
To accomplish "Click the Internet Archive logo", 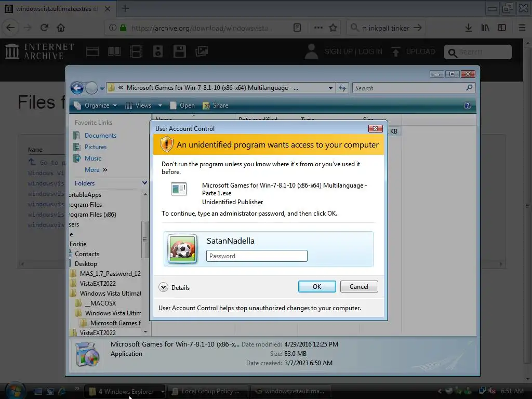I will (x=39, y=51).
